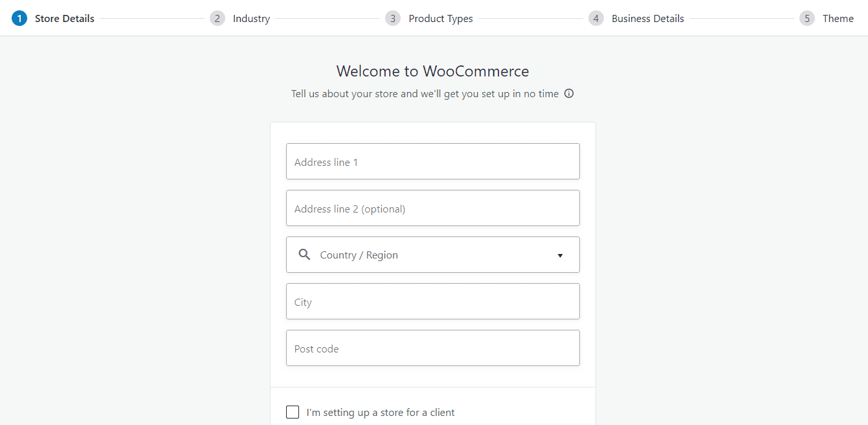The width and height of the screenshot is (868, 425).
Task: Expand the Country / Region dropdown arrow
Action: pos(560,255)
